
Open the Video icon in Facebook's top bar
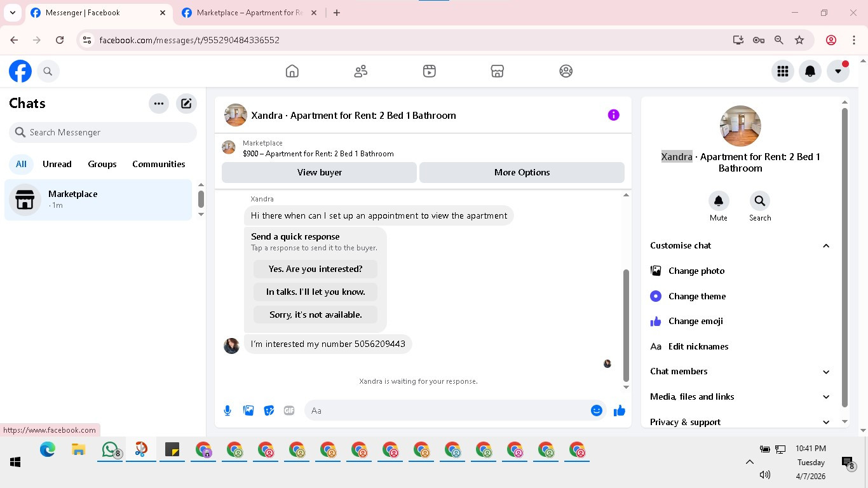click(x=430, y=71)
